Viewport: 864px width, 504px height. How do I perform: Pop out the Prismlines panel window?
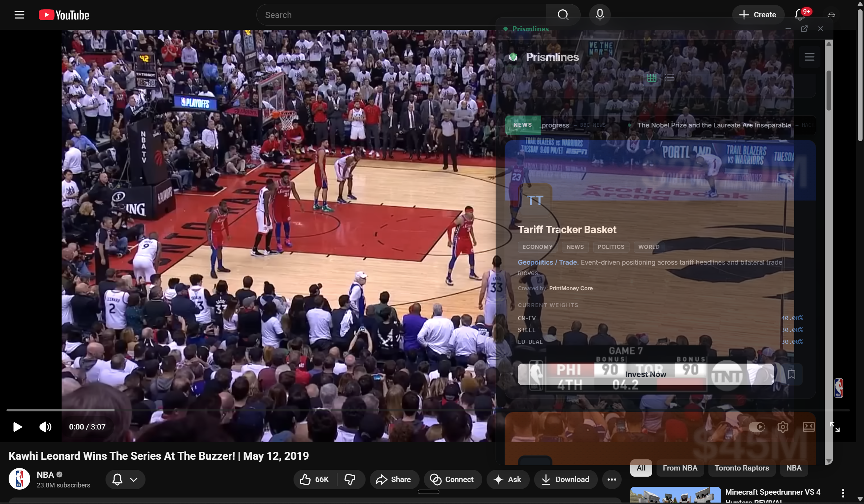tap(804, 29)
